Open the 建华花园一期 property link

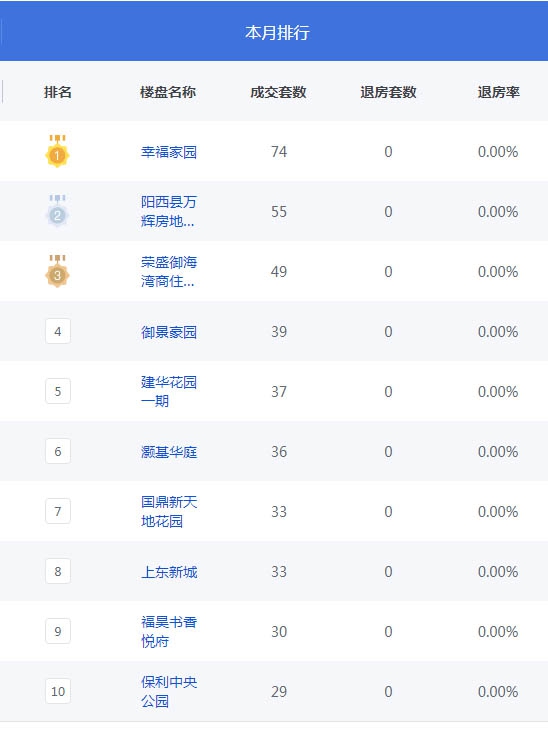[169, 391]
